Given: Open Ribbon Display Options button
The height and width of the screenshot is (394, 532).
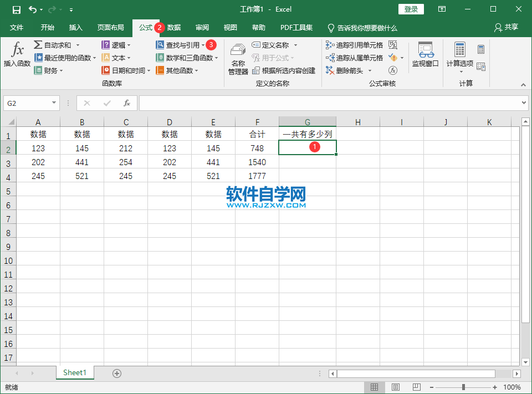Looking at the screenshot, I should [x=442, y=9].
